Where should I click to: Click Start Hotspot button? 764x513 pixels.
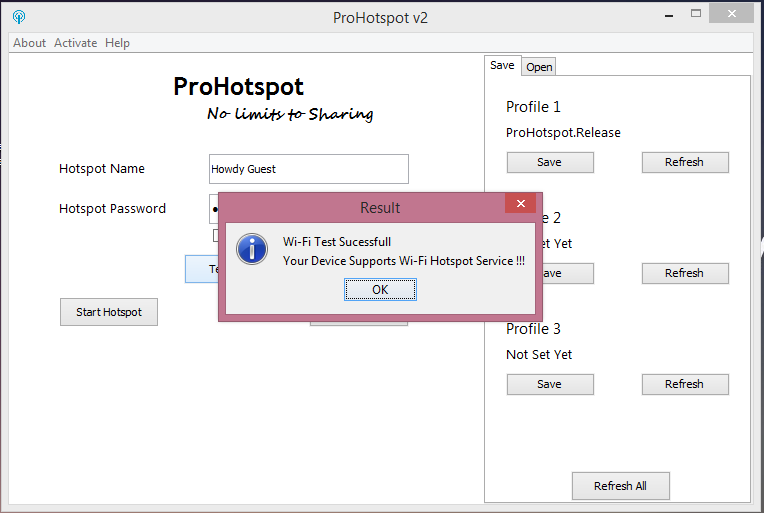coord(109,312)
